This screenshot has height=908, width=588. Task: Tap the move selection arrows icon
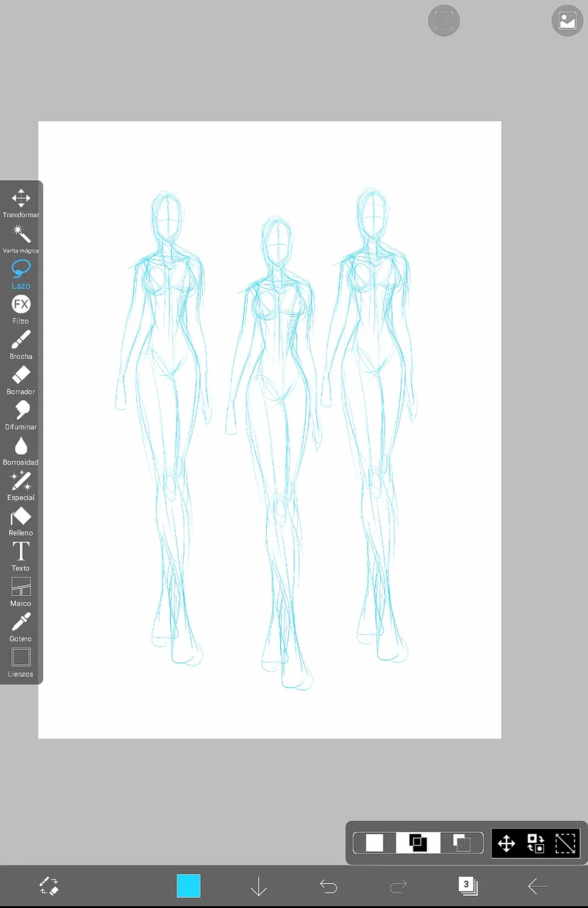pyautogui.click(x=506, y=843)
